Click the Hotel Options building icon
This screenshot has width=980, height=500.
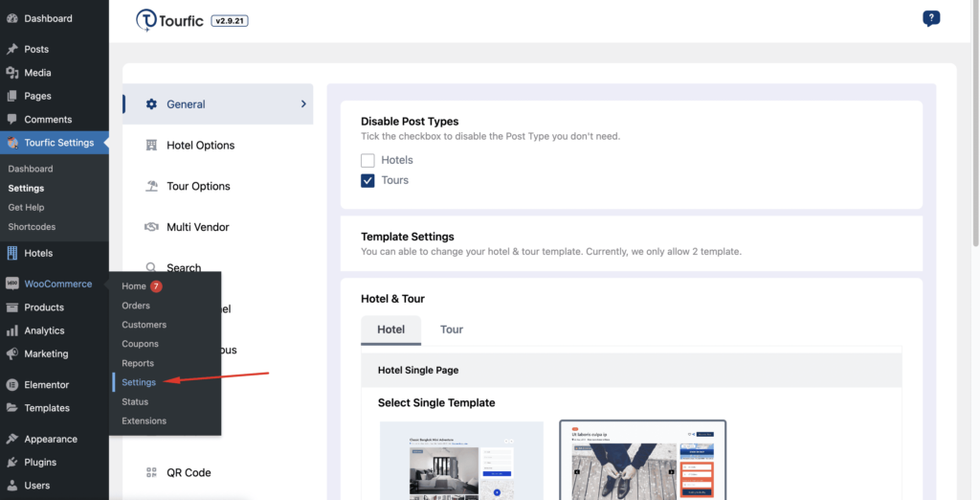(x=151, y=146)
